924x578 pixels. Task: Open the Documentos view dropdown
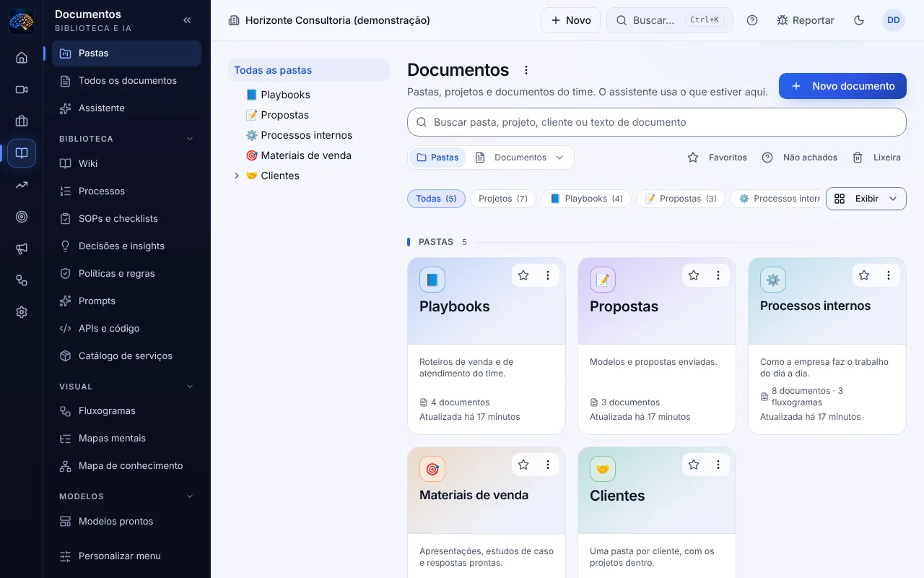[520, 158]
